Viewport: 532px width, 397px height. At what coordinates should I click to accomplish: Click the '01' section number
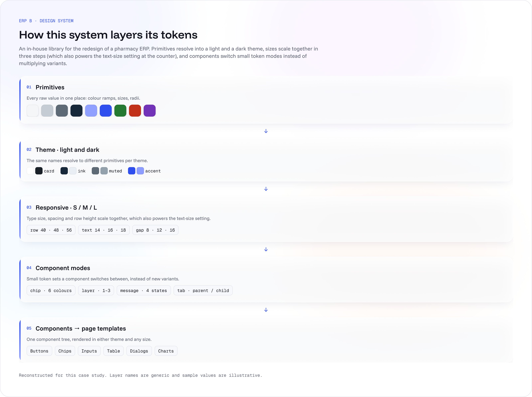pos(29,87)
